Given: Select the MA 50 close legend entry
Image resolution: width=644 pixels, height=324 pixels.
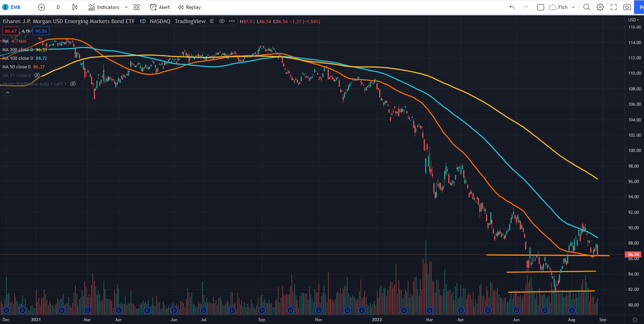Looking at the screenshot, I should pos(16,67).
